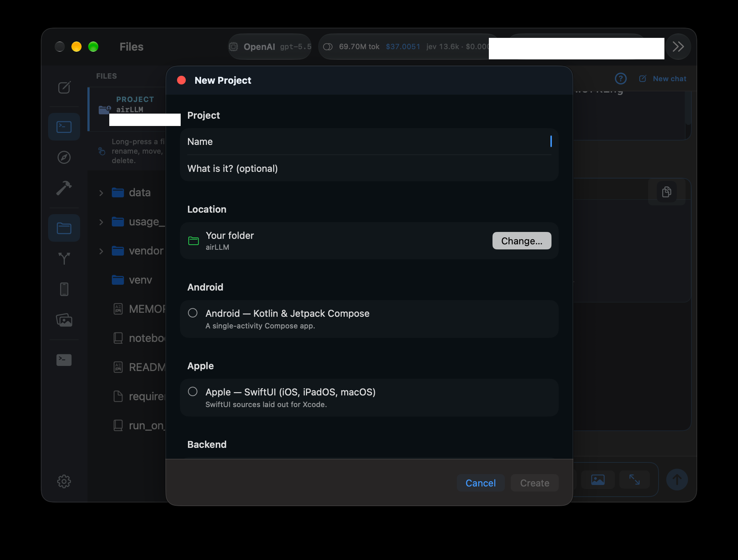Open the settings gear icon
Viewport: 738px width, 560px height.
pos(64,481)
